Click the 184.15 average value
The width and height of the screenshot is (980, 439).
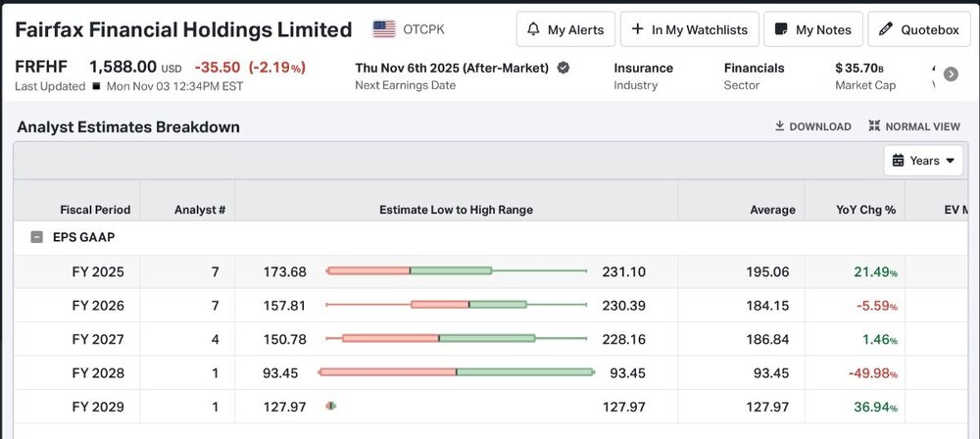(767, 306)
